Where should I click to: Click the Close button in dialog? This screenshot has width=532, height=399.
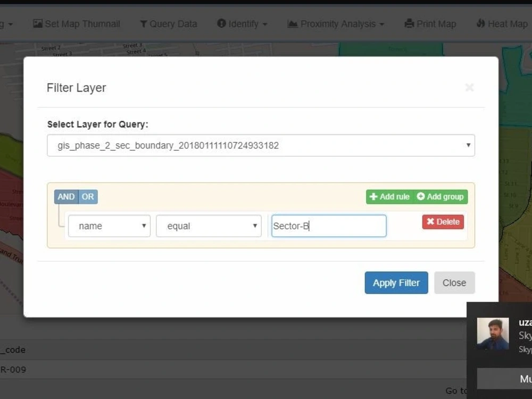point(454,282)
